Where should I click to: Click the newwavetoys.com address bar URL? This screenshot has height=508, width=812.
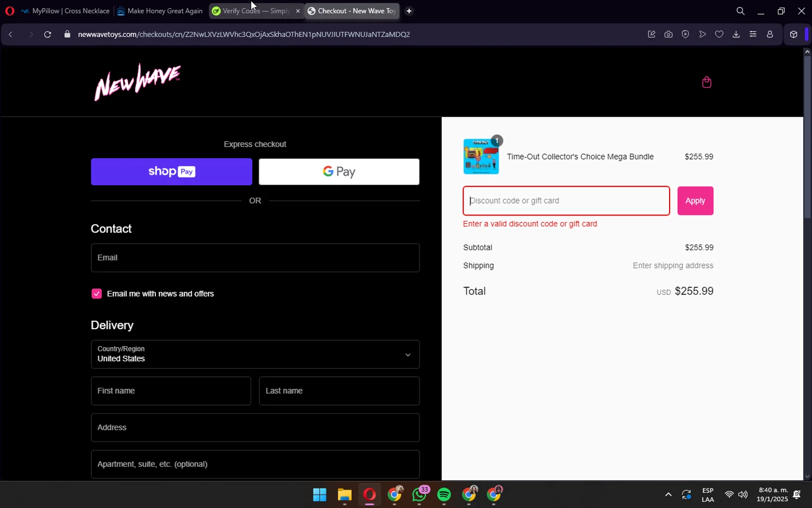click(x=244, y=34)
